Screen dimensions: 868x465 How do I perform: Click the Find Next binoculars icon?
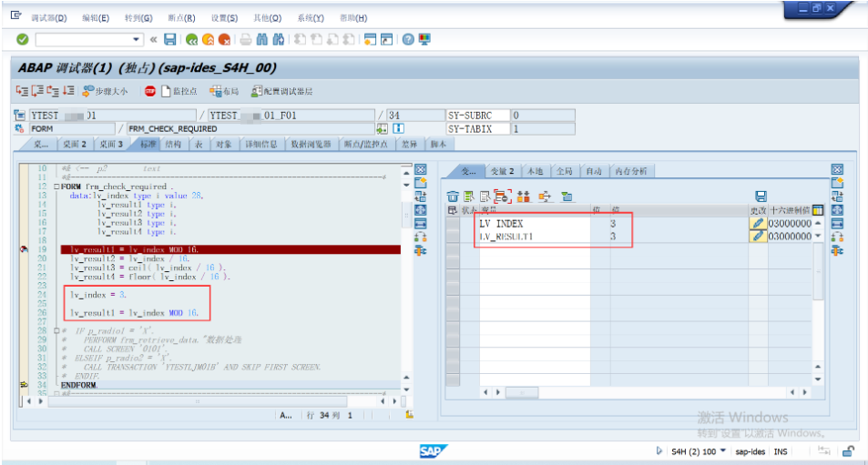tap(279, 39)
